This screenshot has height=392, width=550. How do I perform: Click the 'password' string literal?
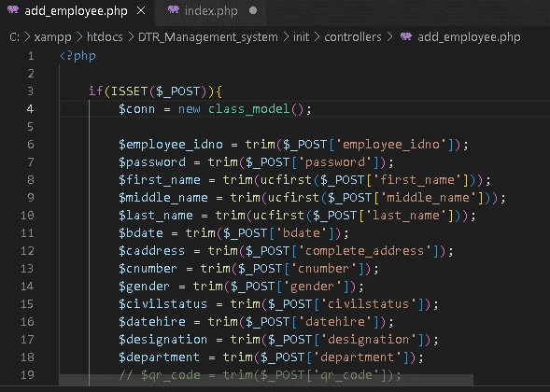(x=334, y=162)
